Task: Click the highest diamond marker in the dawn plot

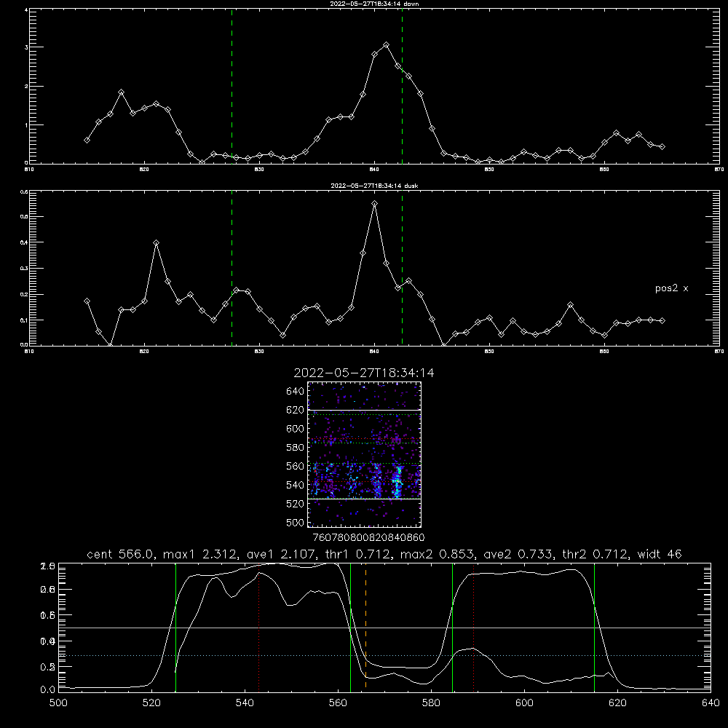Action: pos(386,45)
